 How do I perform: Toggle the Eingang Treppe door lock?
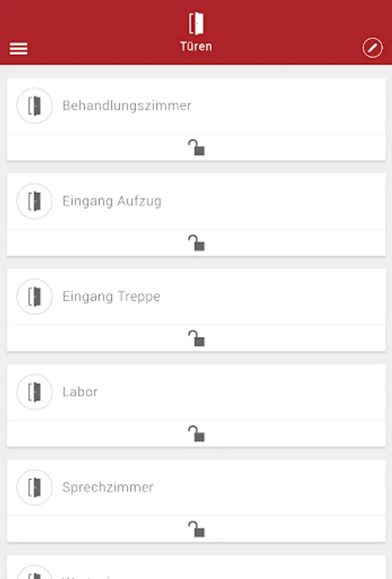click(196, 338)
